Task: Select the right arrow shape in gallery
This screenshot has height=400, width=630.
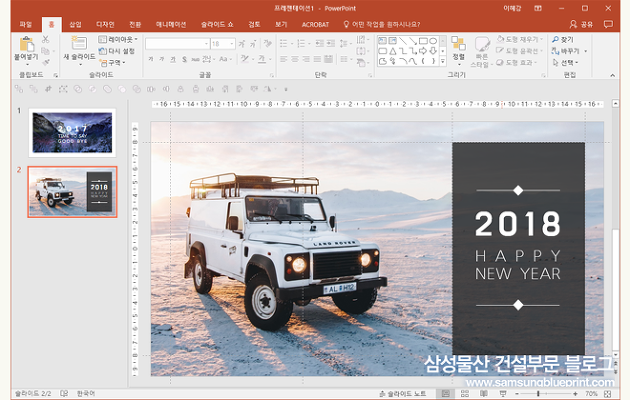Action: (423, 51)
